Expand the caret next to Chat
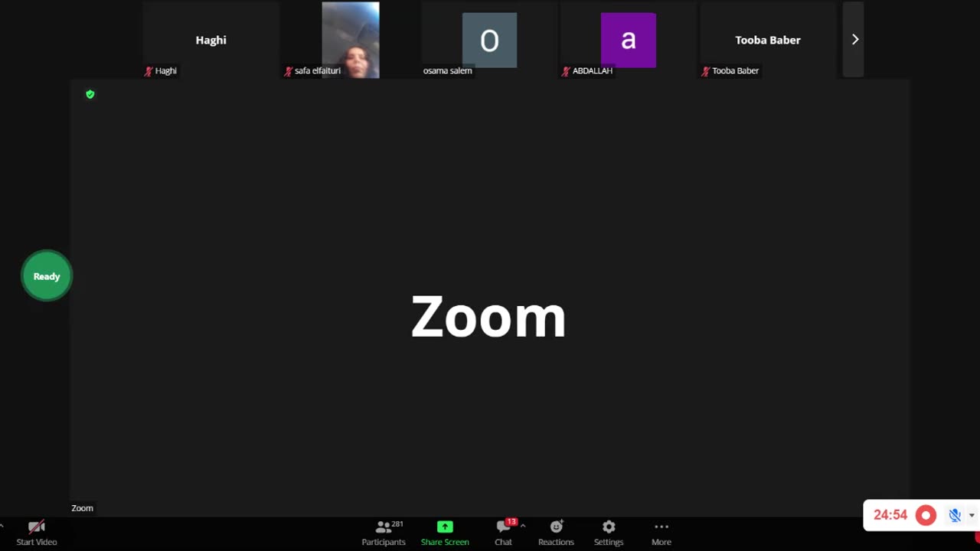Viewport: 980px width, 551px height. (x=523, y=526)
